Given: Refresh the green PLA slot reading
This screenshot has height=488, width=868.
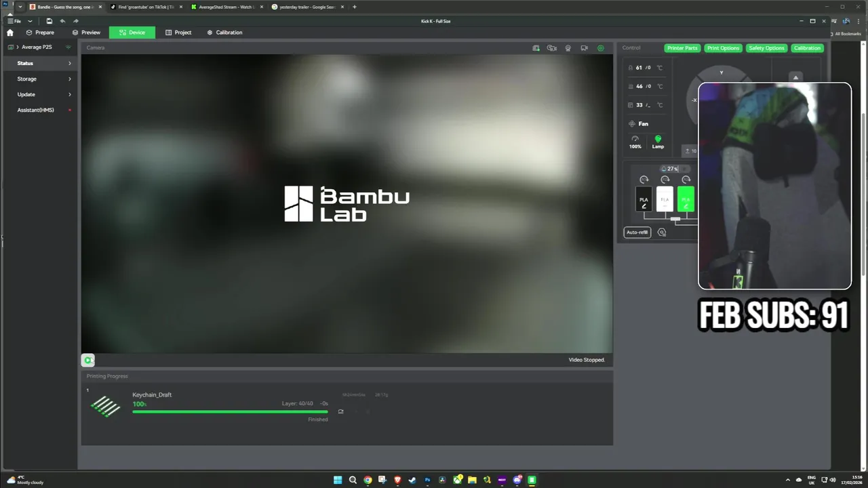Looking at the screenshot, I should (x=686, y=180).
